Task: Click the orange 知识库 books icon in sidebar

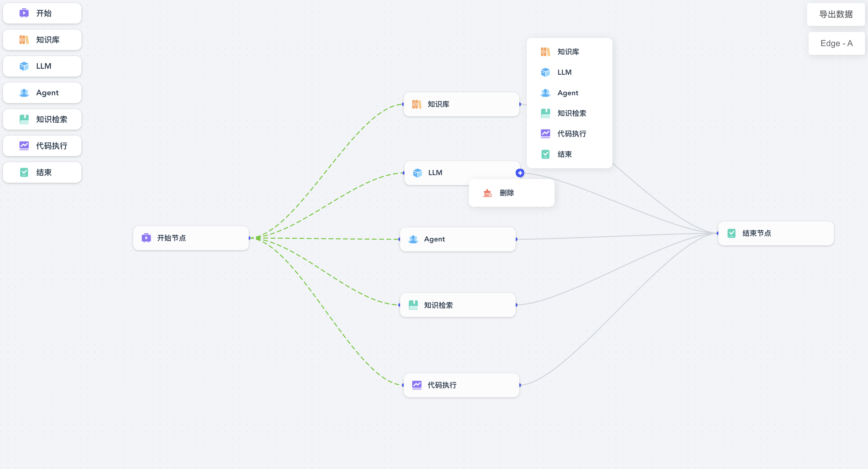Action: click(x=24, y=40)
